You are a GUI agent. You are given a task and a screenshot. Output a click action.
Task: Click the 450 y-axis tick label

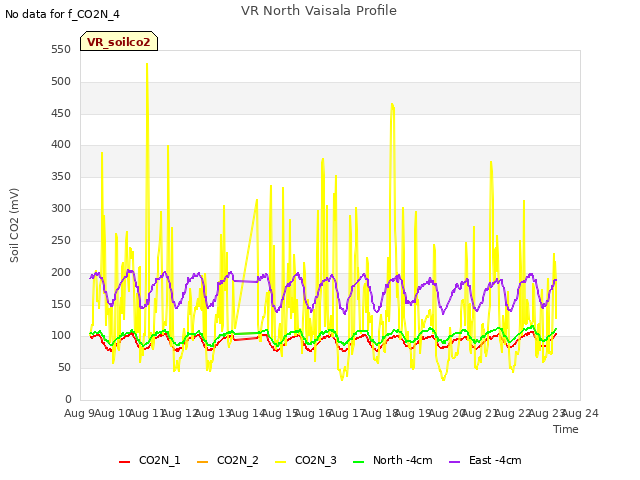coord(61,113)
